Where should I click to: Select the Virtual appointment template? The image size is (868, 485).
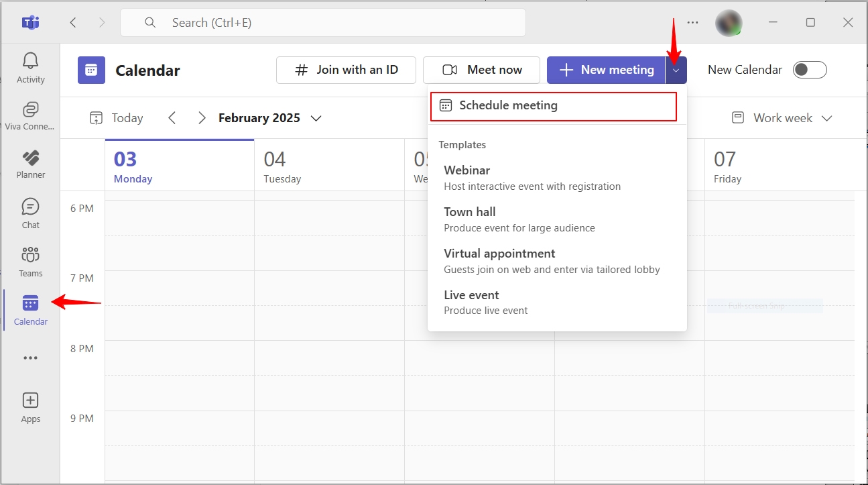pos(557,261)
